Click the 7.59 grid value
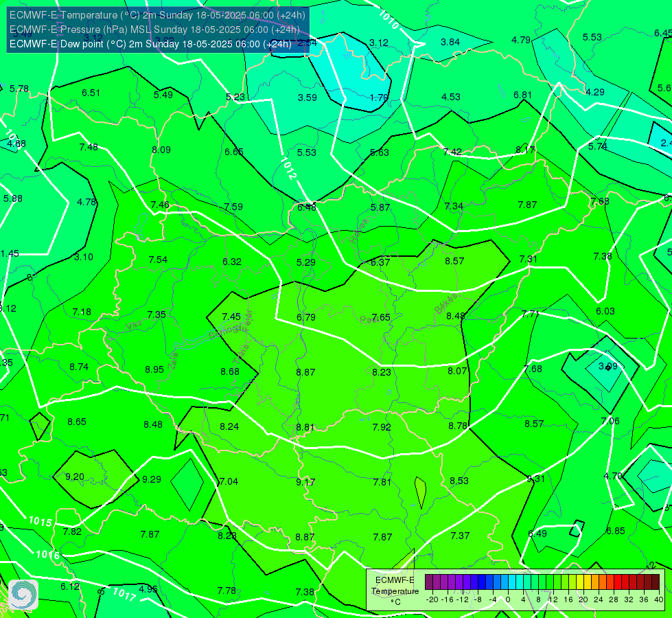The height and width of the screenshot is (618, 672). [233, 207]
